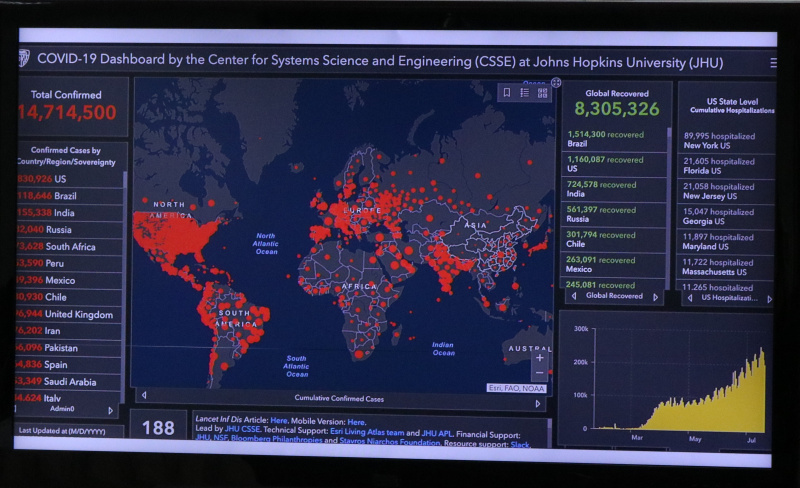The width and height of the screenshot is (800, 488).
Task: Select South Africa in confirmed cases list
Action: click(70, 247)
